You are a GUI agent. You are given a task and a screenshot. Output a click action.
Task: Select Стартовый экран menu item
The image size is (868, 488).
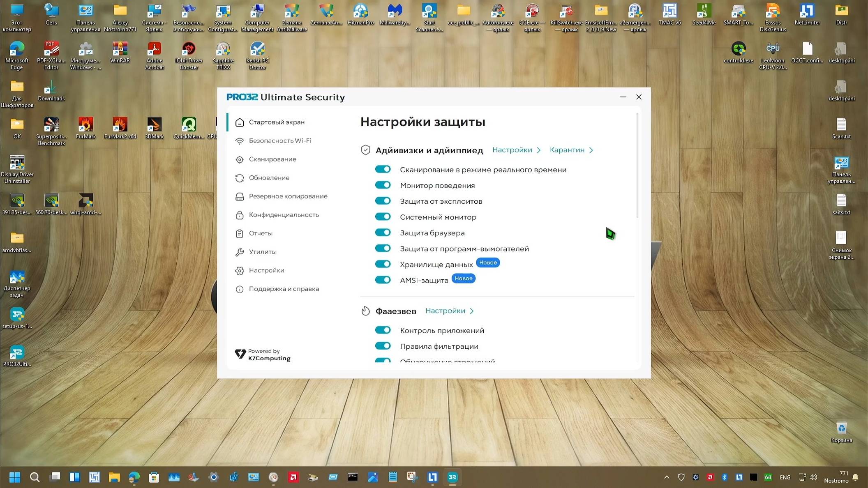tap(277, 122)
